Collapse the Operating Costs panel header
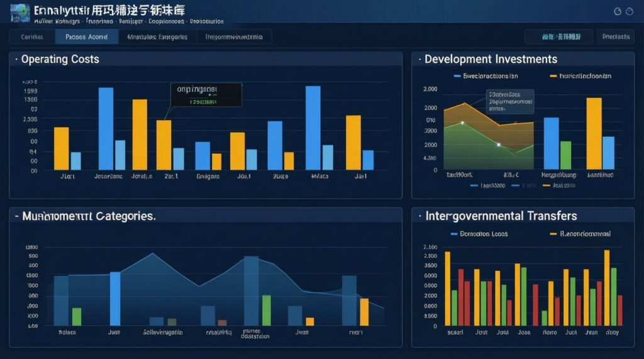Viewport: 644px width, 359px height. coord(15,59)
